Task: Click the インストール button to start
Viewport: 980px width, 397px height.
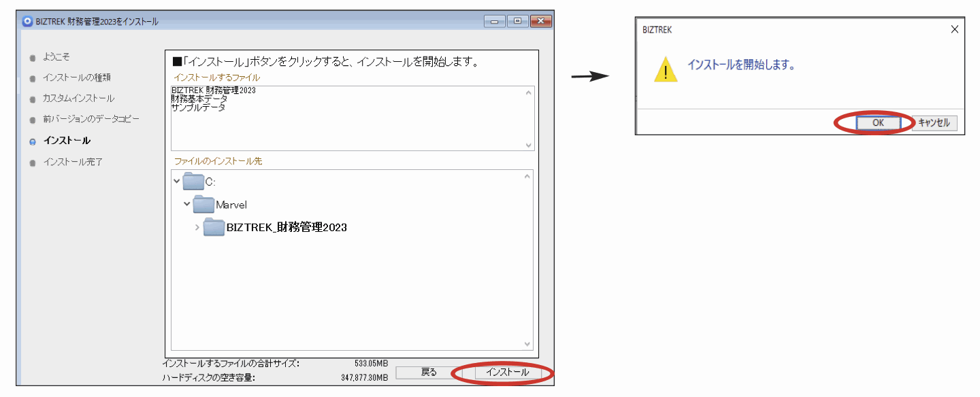Action: coord(507,373)
